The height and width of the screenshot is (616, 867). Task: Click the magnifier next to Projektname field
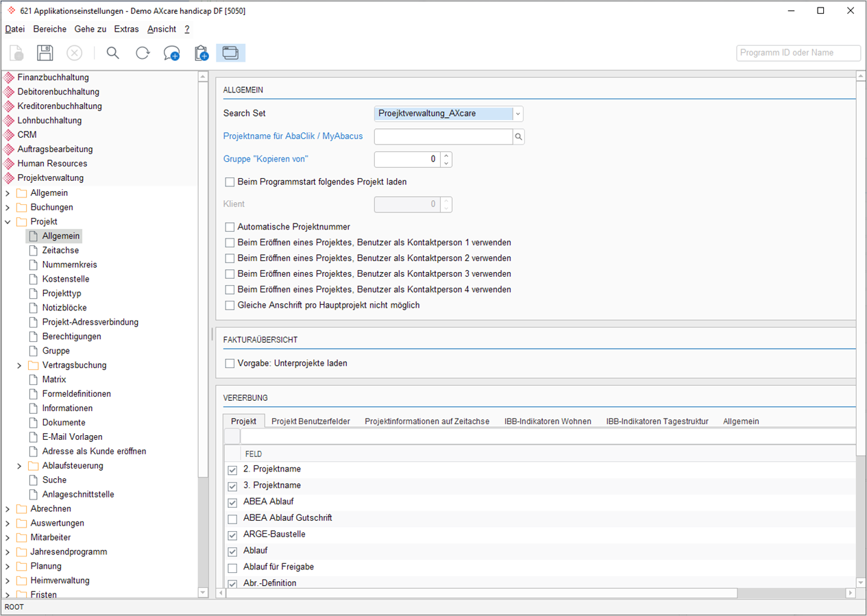point(519,137)
